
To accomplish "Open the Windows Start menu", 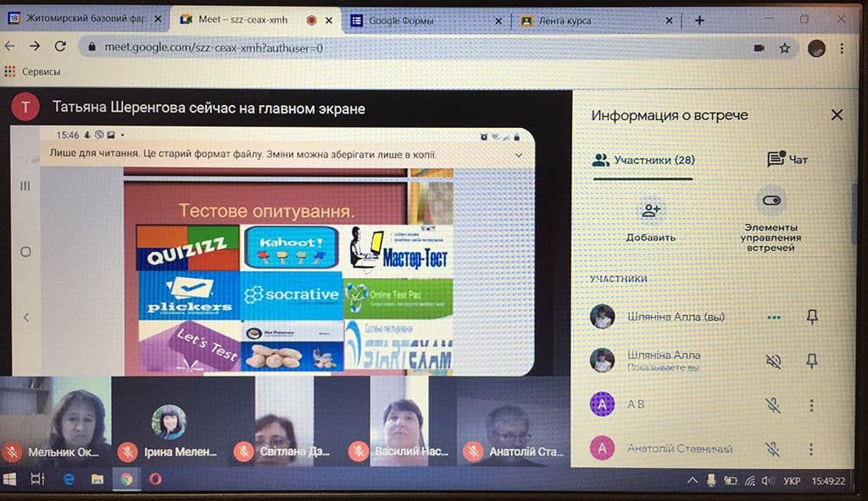I will (x=10, y=479).
